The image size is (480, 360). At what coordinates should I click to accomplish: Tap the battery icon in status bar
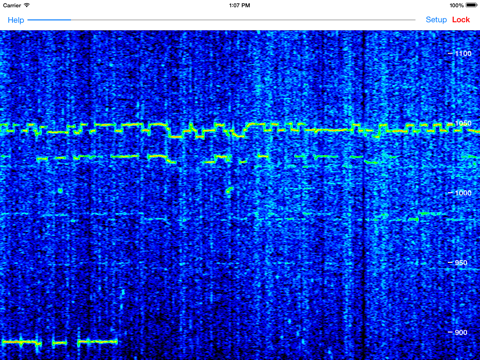(x=472, y=5)
